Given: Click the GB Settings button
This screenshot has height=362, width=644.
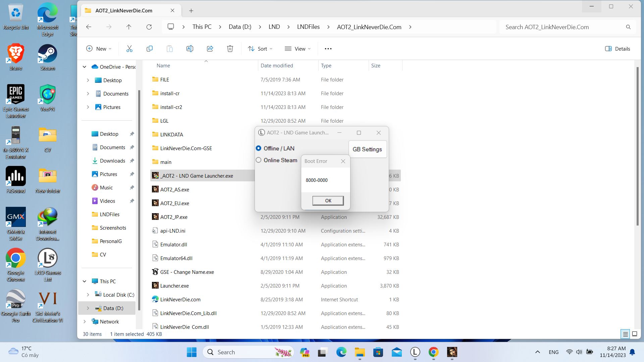Looking at the screenshot, I should (367, 149).
